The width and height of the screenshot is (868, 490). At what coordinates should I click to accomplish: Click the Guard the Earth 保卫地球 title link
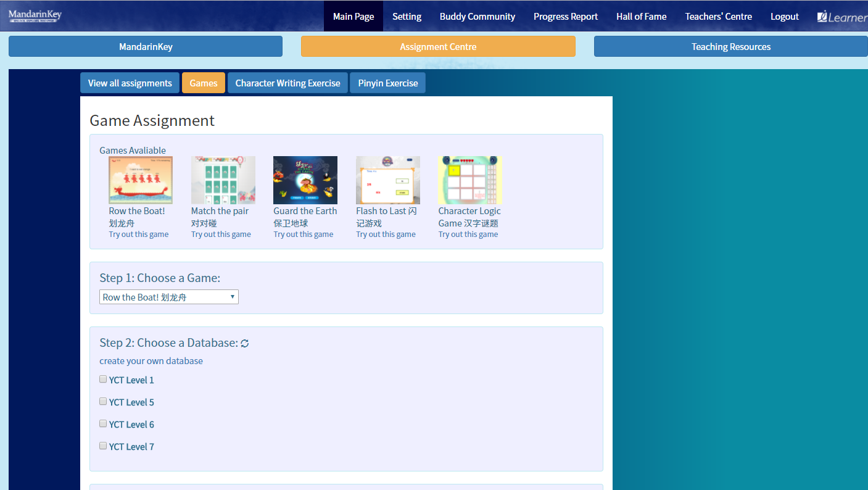click(x=305, y=217)
